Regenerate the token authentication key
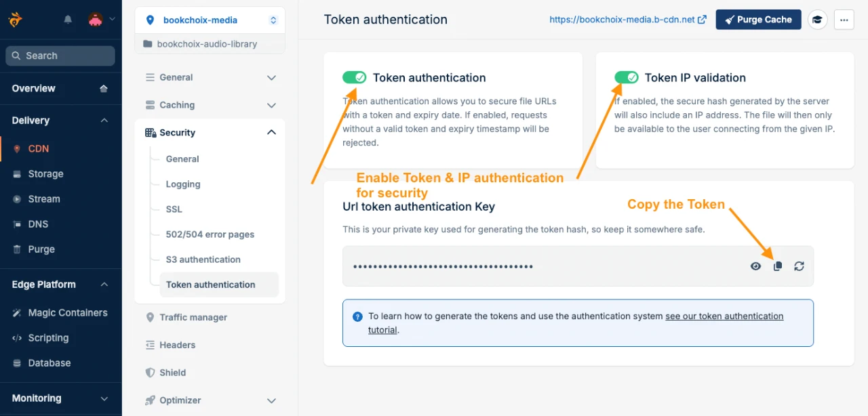 point(799,266)
